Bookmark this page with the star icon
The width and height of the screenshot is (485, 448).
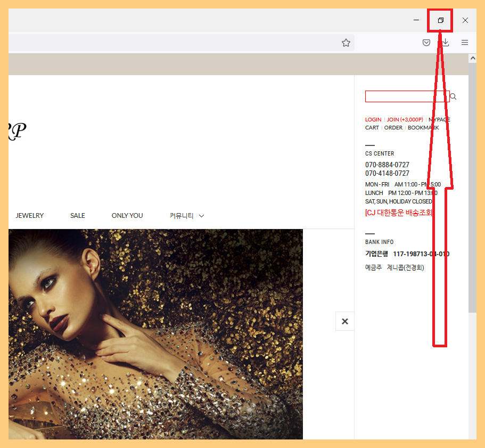point(346,43)
